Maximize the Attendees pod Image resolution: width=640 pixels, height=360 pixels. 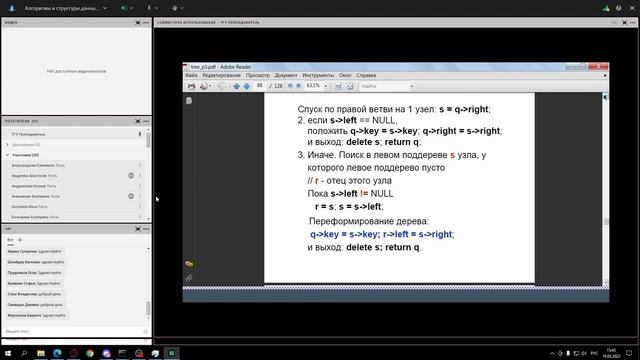(x=138, y=121)
